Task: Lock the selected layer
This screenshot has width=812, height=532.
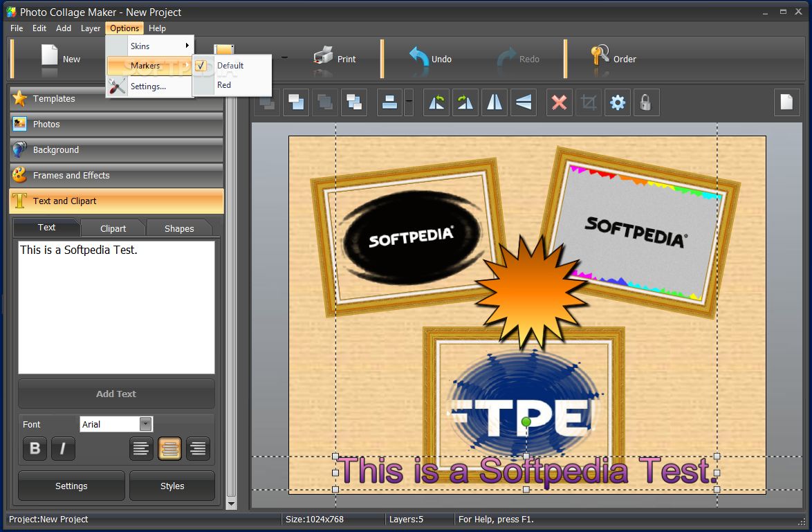Action: (645, 102)
